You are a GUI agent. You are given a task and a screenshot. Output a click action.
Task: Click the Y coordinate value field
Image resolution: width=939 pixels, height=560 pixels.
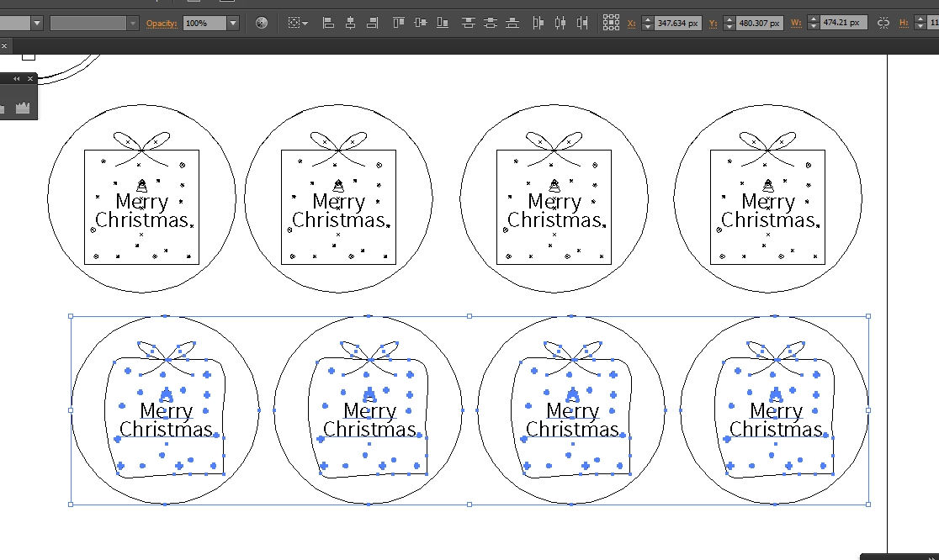759,24
